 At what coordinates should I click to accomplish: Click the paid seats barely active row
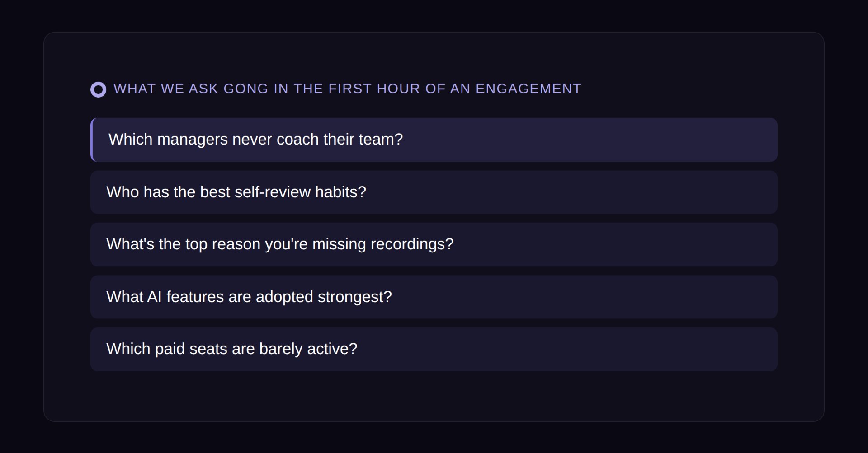point(434,349)
